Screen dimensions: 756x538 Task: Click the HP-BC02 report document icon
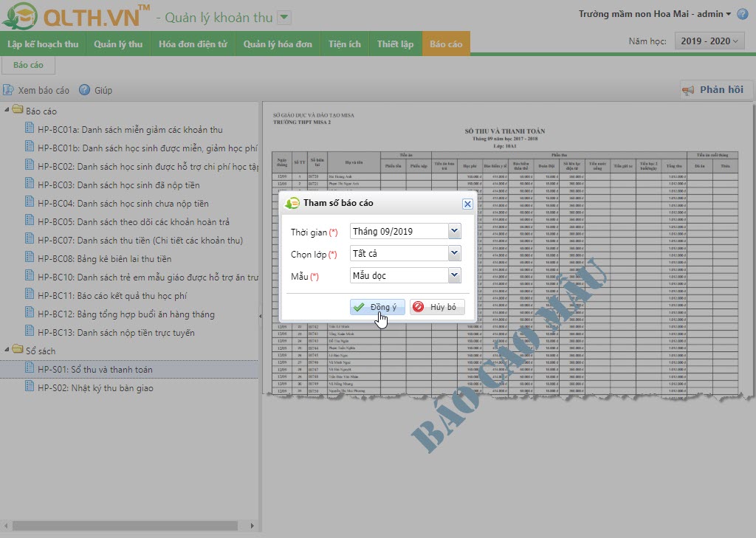[x=30, y=165]
